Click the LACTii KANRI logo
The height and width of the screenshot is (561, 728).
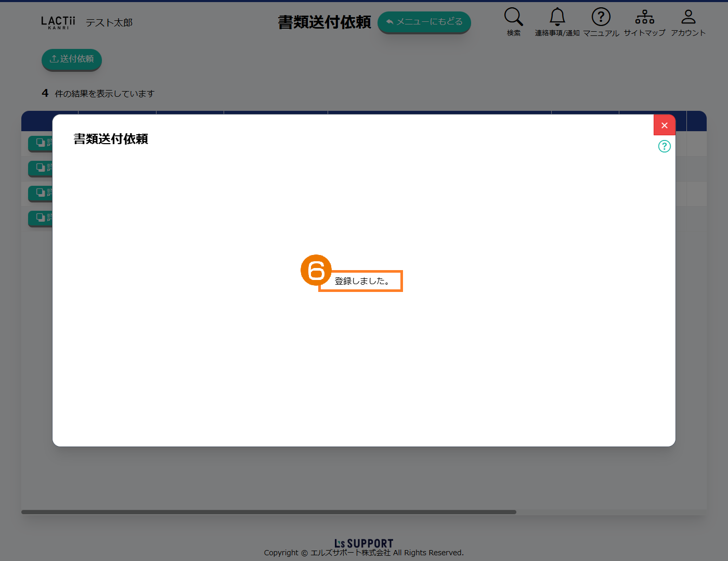pyautogui.click(x=58, y=22)
